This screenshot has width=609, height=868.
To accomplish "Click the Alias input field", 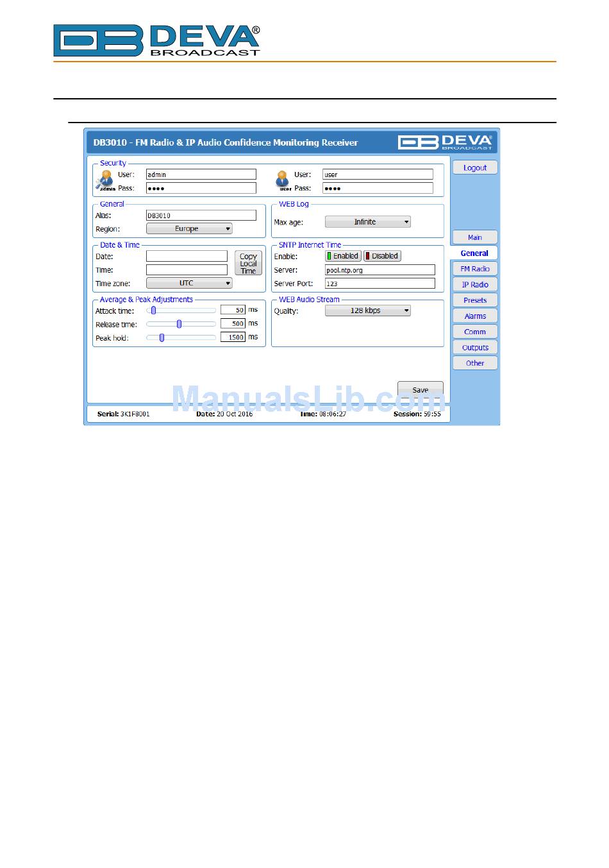I will (x=201, y=216).
